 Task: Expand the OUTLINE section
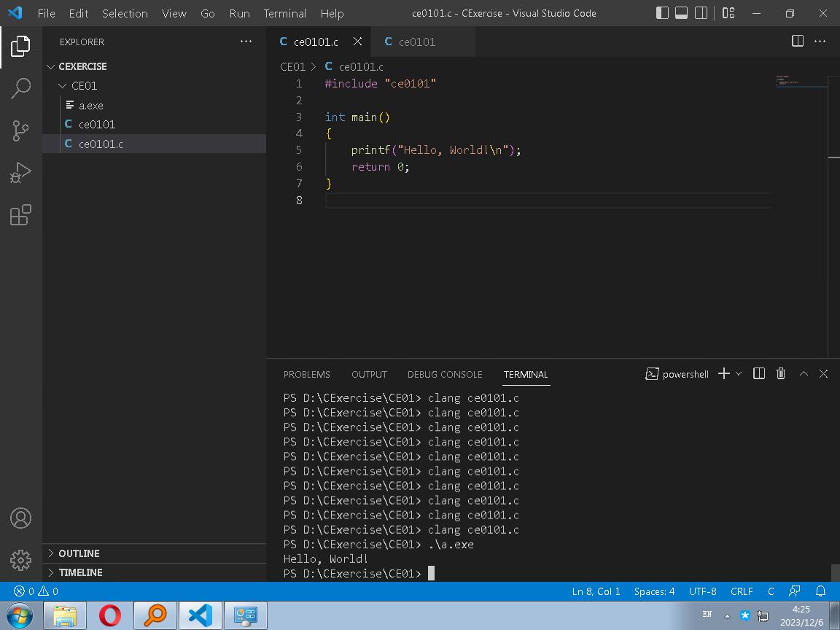pos(79,553)
